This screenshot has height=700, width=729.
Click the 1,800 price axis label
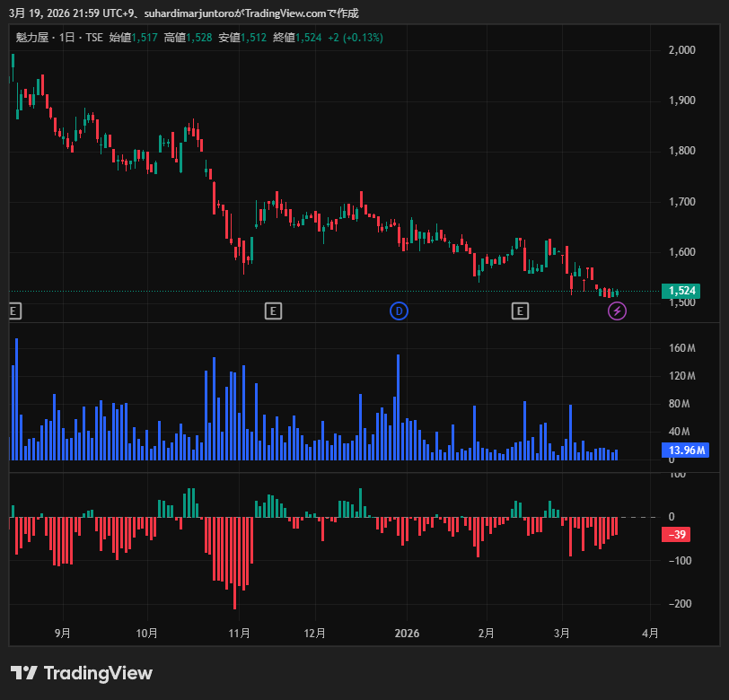[x=682, y=151]
